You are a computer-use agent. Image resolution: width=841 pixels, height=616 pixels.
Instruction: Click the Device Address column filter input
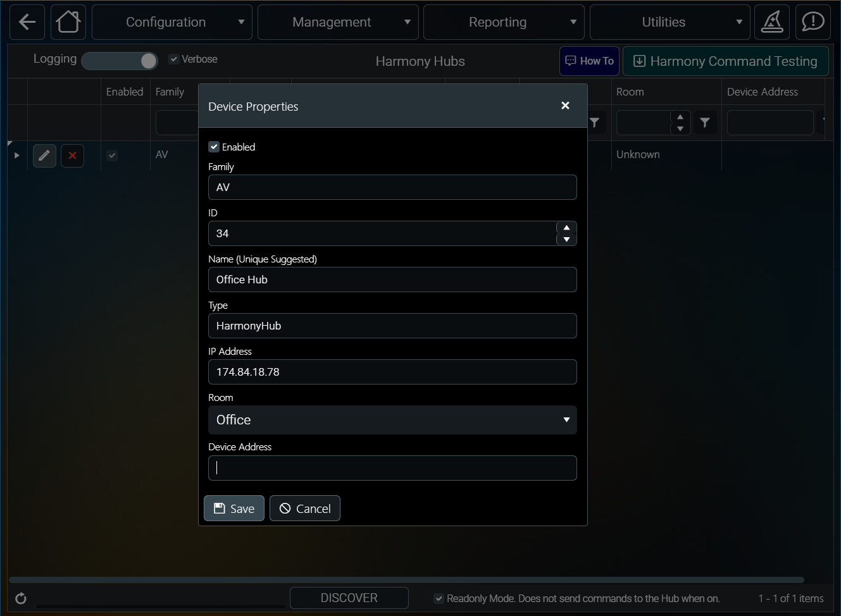[x=770, y=123]
